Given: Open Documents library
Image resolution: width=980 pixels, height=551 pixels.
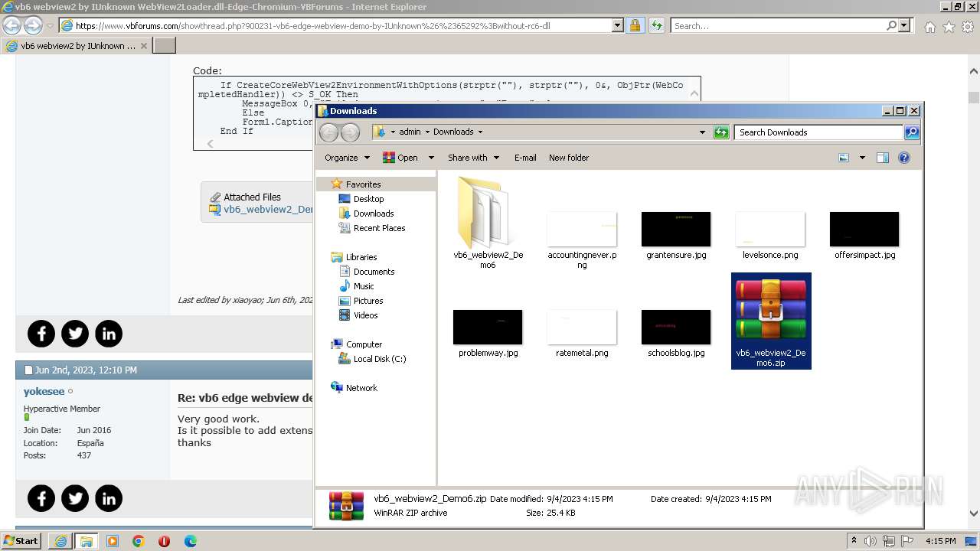Looking at the screenshot, I should pos(374,272).
